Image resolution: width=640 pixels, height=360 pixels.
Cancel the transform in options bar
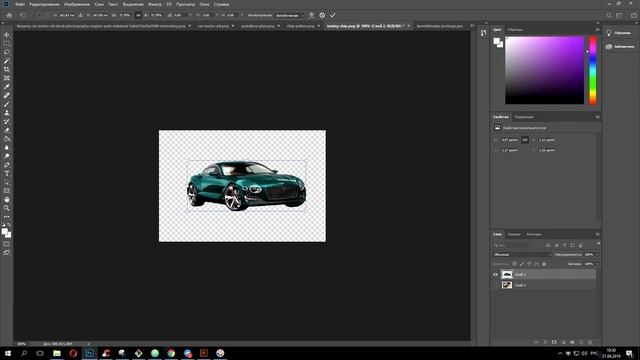322,15
